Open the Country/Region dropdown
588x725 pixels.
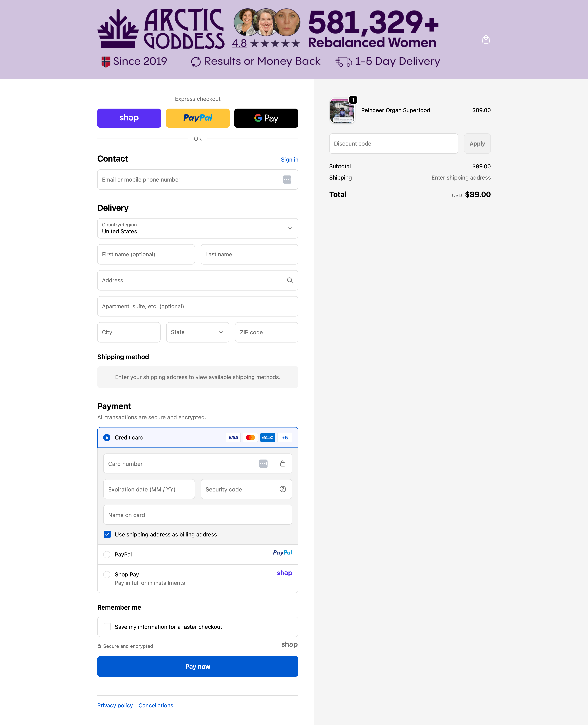[x=198, y=228]
